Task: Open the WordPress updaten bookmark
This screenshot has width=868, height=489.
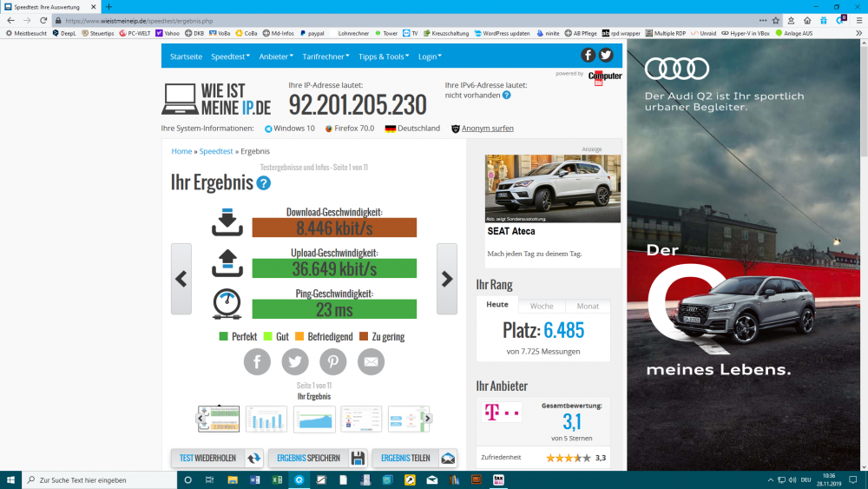Action: (x=502, y=33)
